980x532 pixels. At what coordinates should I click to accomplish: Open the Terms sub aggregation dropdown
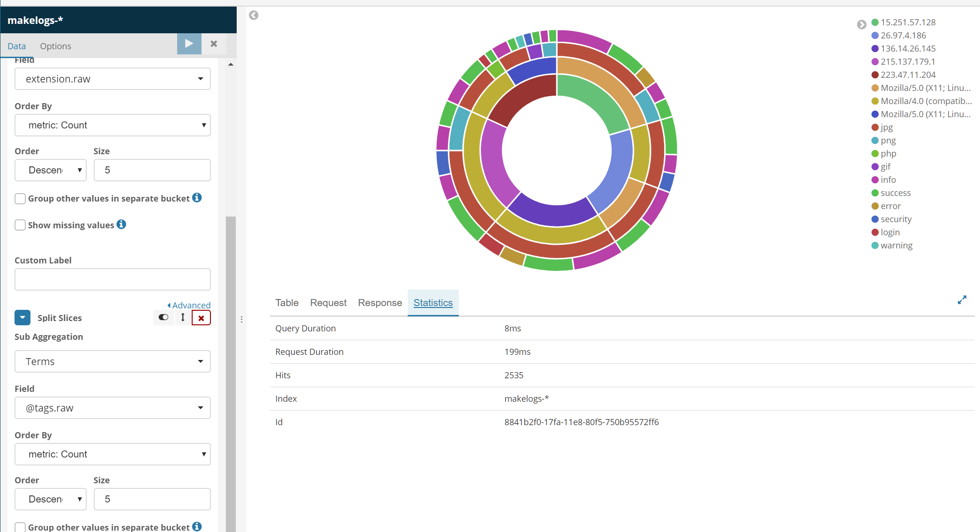tap(112, 361)
